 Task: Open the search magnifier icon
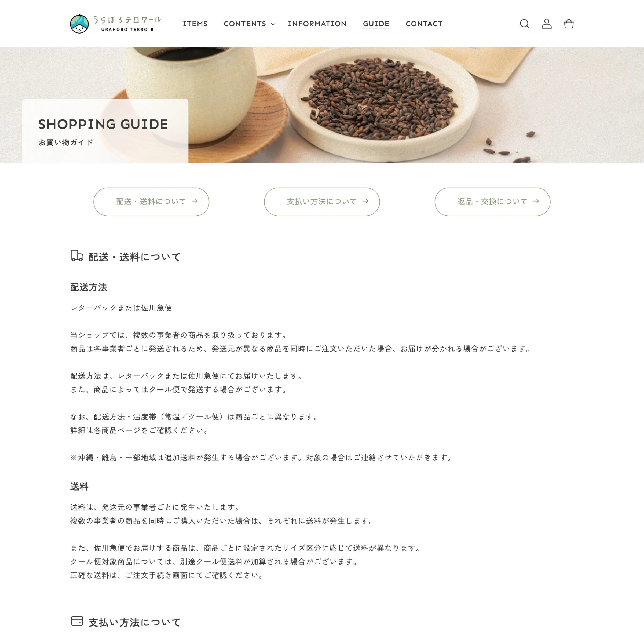[524, 24]
